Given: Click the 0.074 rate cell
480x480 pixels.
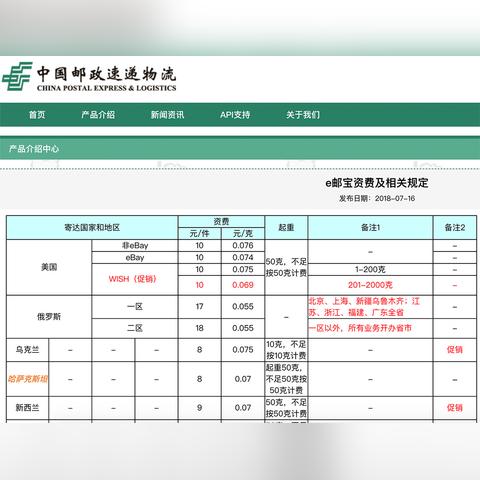Looking at the screenshot, I should pos(243,258).
